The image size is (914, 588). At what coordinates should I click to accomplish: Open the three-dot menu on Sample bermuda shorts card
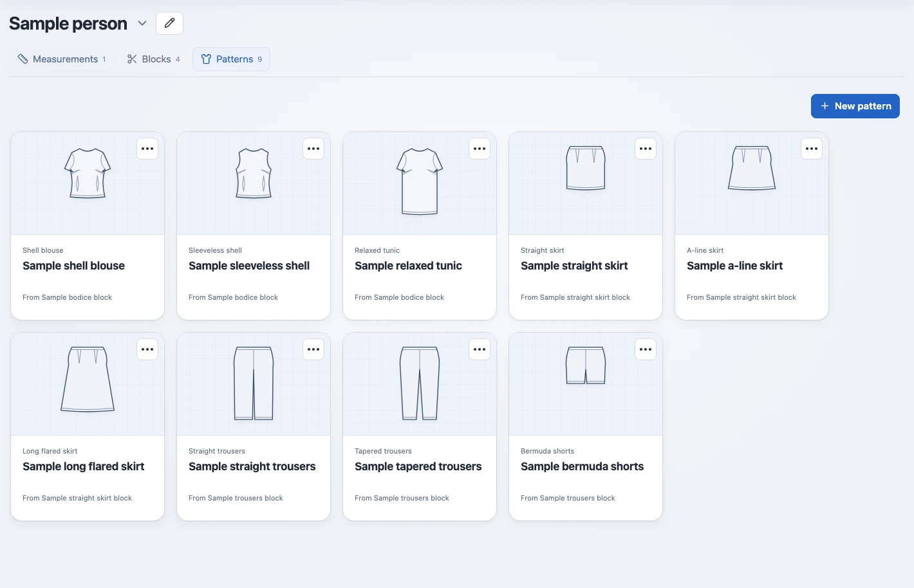[646, 349]
